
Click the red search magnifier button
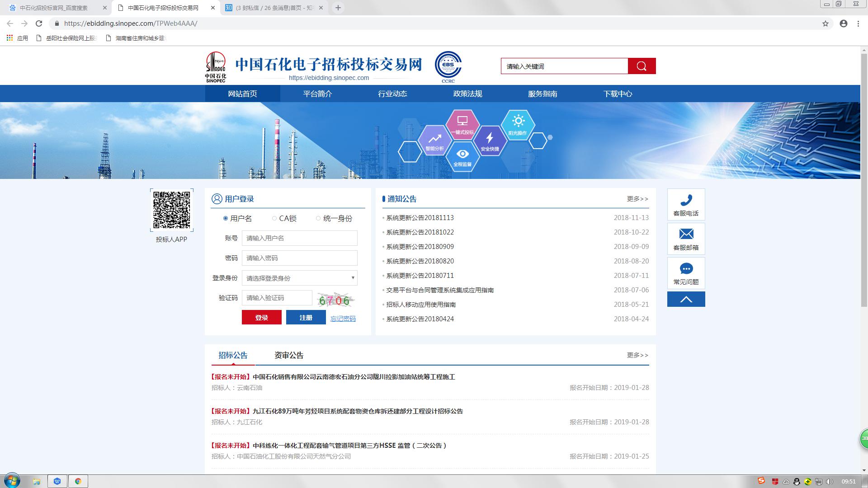(x=642, y=66)
